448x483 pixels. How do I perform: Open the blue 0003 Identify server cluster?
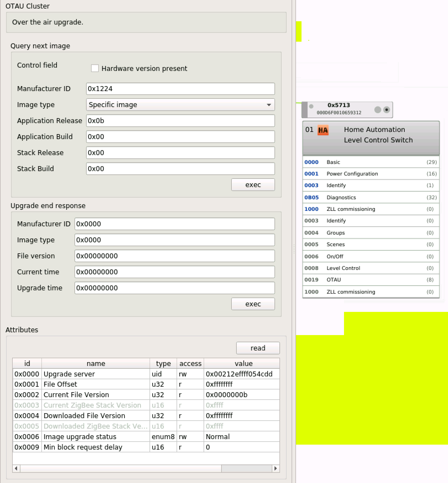[x=371, y=185]
